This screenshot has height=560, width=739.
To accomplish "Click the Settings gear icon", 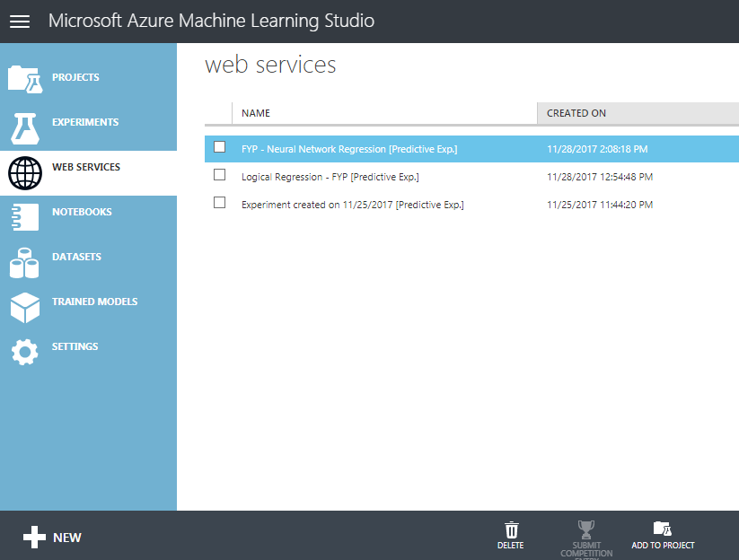I will pos(24,352).
